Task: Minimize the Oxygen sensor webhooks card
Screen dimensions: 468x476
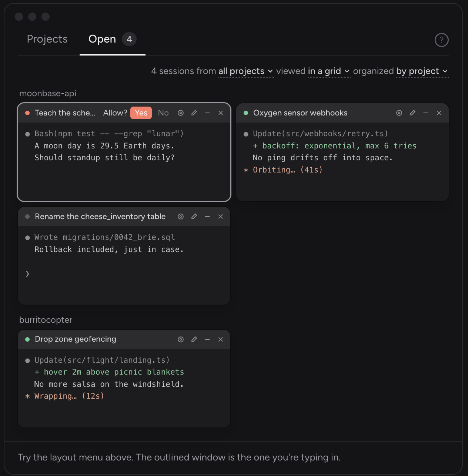Action: (x=426, y=113)
